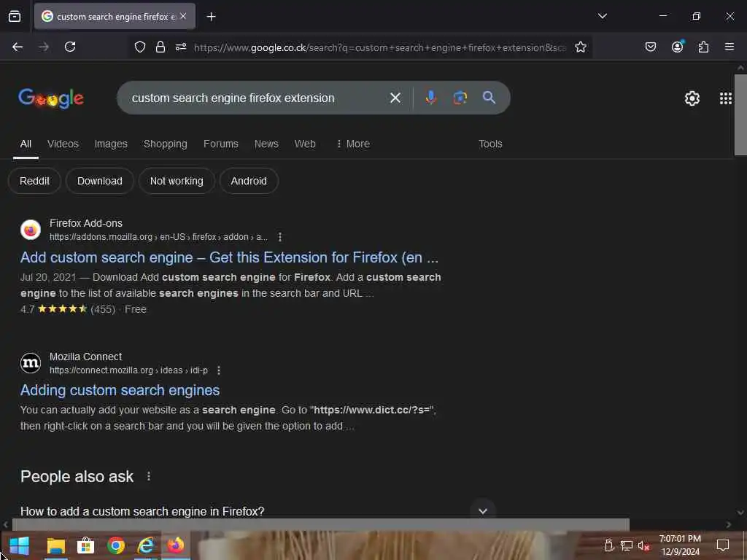The width and height of the screenshot is (747, 560).
Task: Open a new tab with the plus button
Action: 211,17
